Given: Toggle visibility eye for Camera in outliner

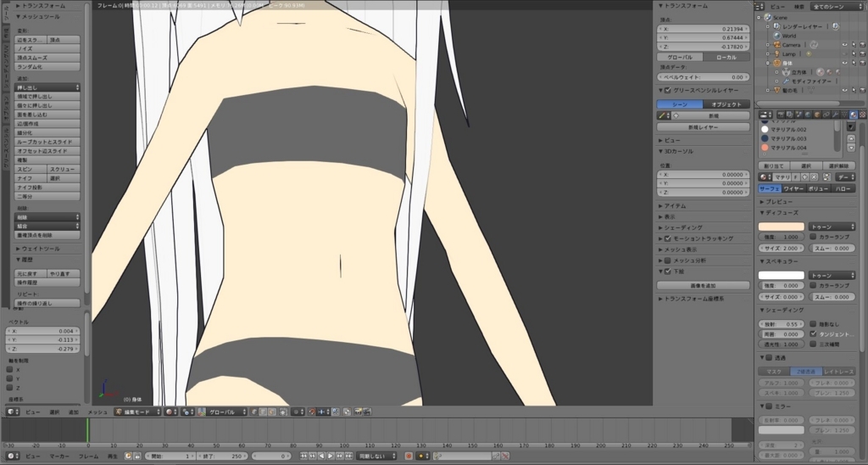Looking at the screenshot, I should [x=844, y=45].
